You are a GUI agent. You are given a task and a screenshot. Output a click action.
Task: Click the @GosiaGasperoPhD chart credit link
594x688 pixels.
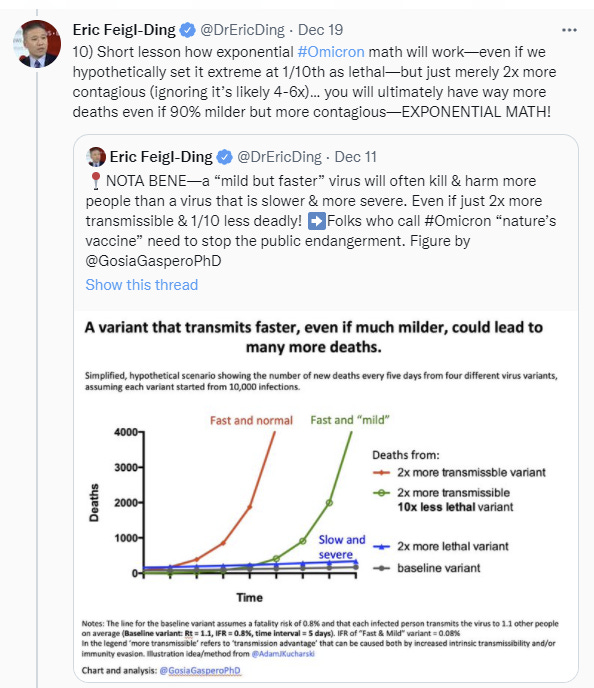pos(200,670)
